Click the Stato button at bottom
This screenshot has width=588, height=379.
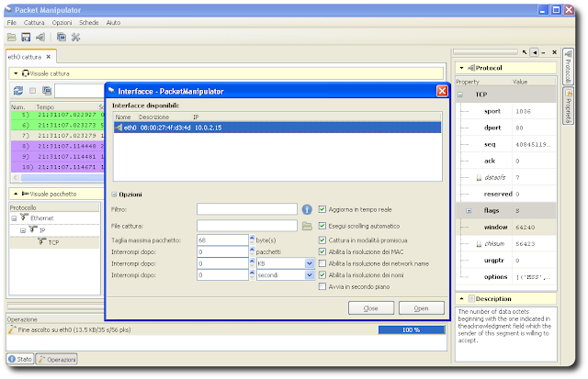(x=20, y=359)
